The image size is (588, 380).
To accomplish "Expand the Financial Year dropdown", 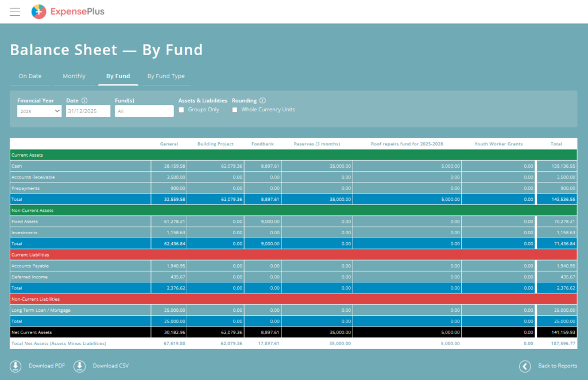I will pyautogui.click(x=39, y=111).
